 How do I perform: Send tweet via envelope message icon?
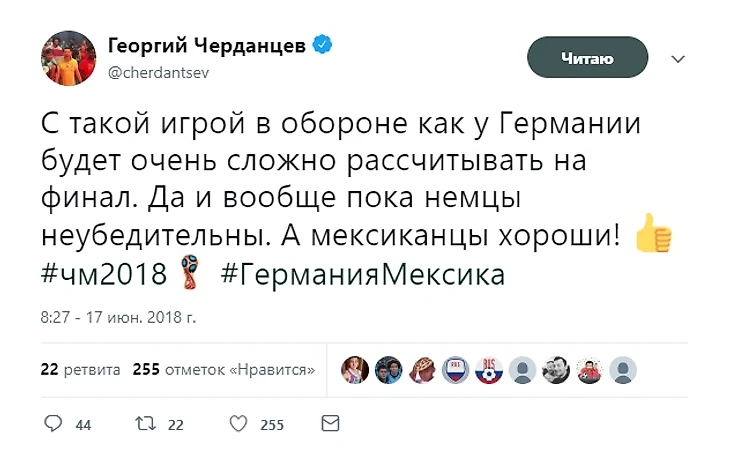click(330, 424)
